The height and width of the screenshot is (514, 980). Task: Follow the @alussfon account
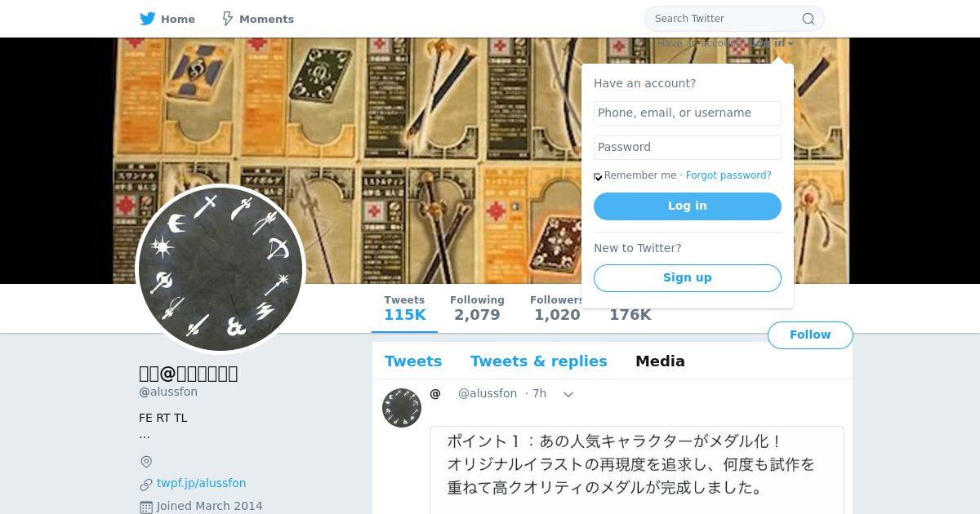pyautogui.click(x=810, y=335)
